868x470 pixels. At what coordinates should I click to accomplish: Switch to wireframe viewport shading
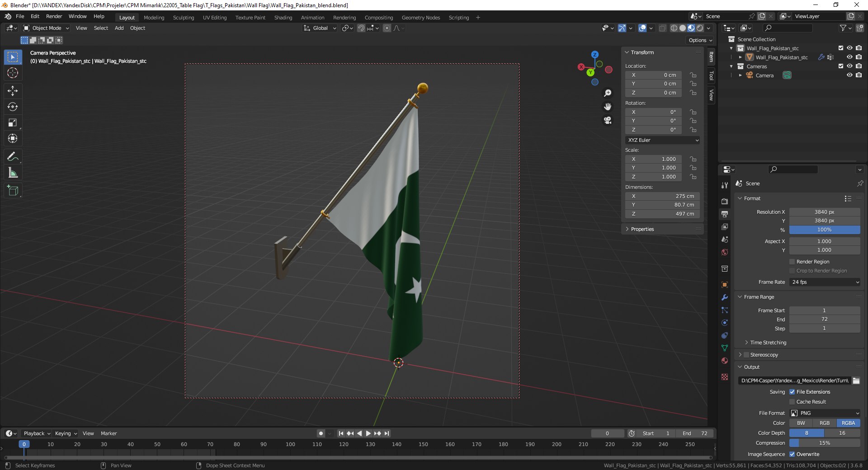[x=674, y=28]
